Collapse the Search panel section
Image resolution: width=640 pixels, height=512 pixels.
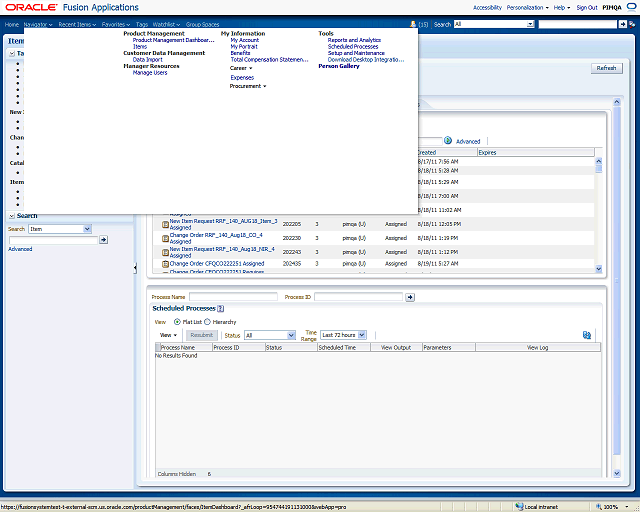(x=12, y=216)
